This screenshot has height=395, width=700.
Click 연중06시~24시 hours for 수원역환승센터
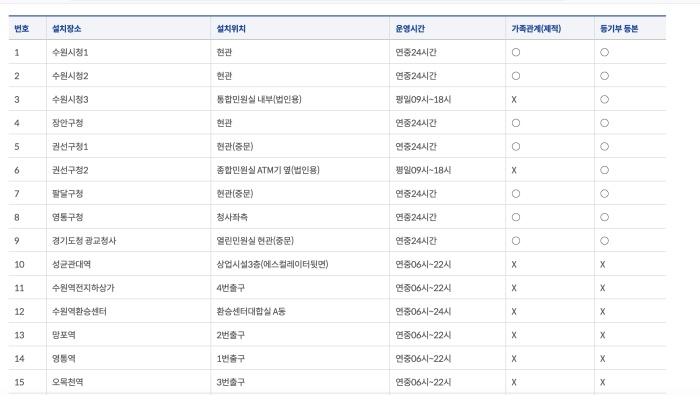coord(423,312)
